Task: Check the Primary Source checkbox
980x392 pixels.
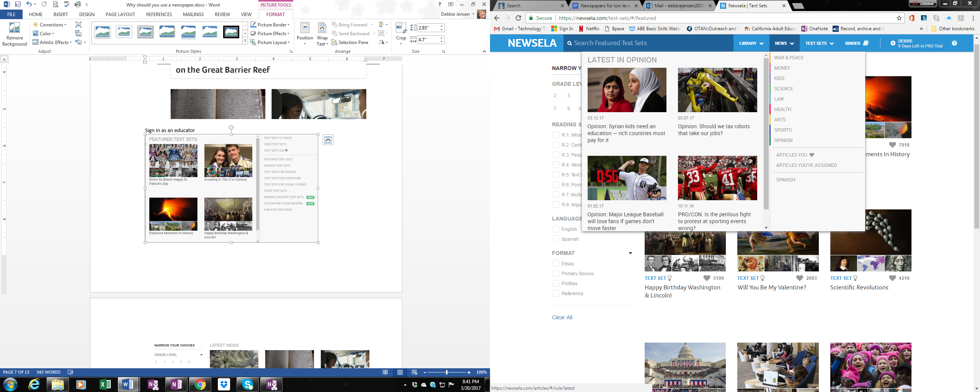Action: tap(556, 273)
